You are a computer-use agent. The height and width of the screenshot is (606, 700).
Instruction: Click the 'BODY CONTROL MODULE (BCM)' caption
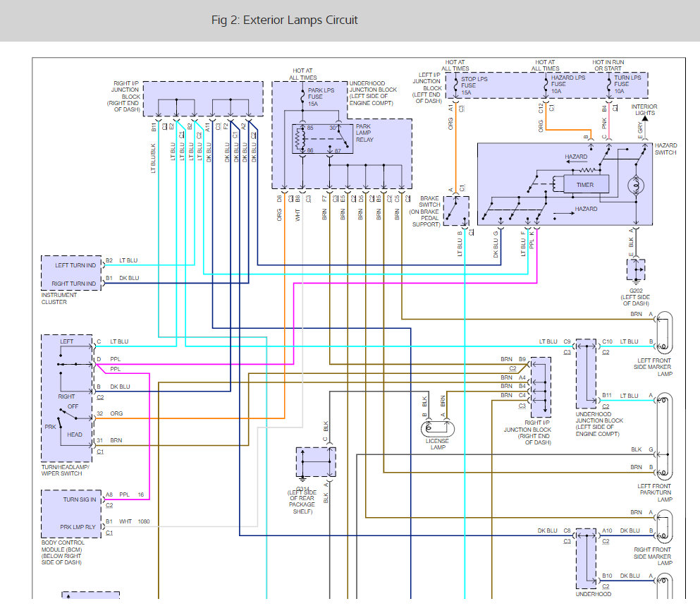click(63, 552)
